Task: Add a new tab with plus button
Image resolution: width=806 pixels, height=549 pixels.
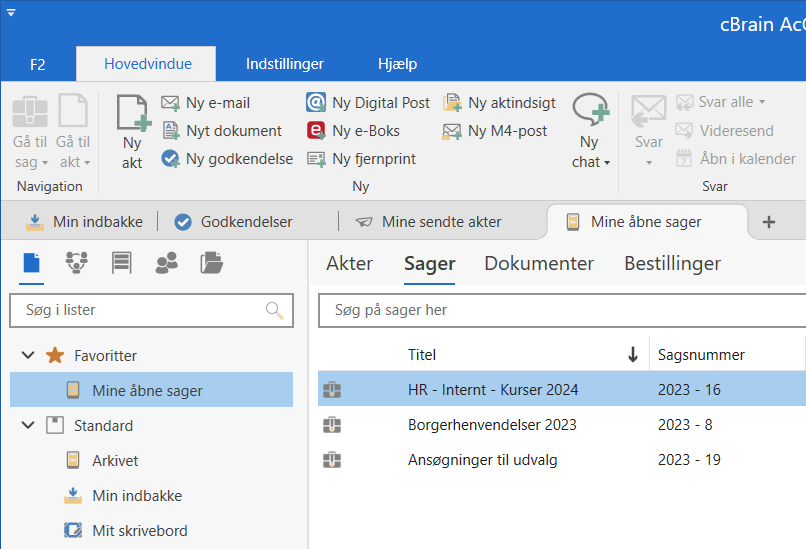Action: tap(769, 222)
